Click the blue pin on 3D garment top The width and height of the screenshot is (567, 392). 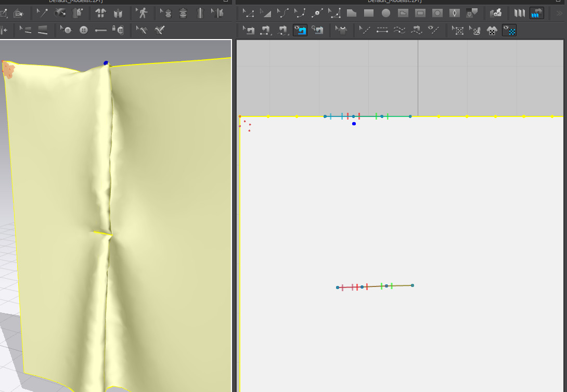(106, 63)
